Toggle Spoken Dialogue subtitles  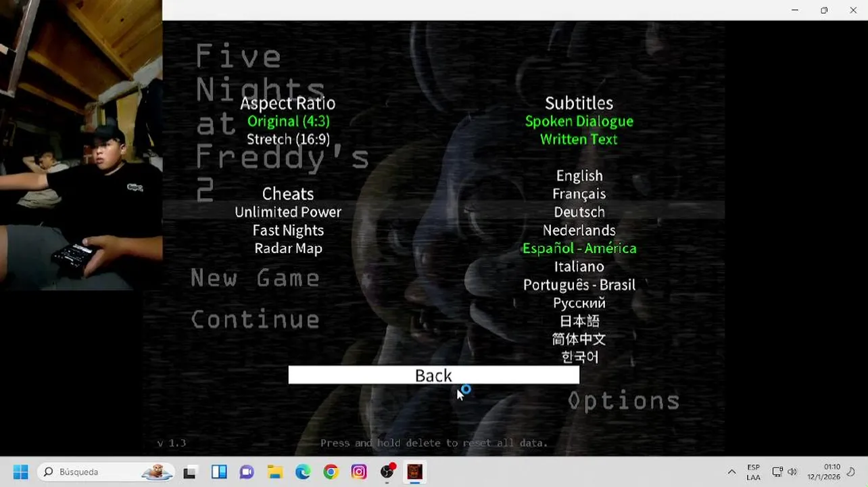579,121
